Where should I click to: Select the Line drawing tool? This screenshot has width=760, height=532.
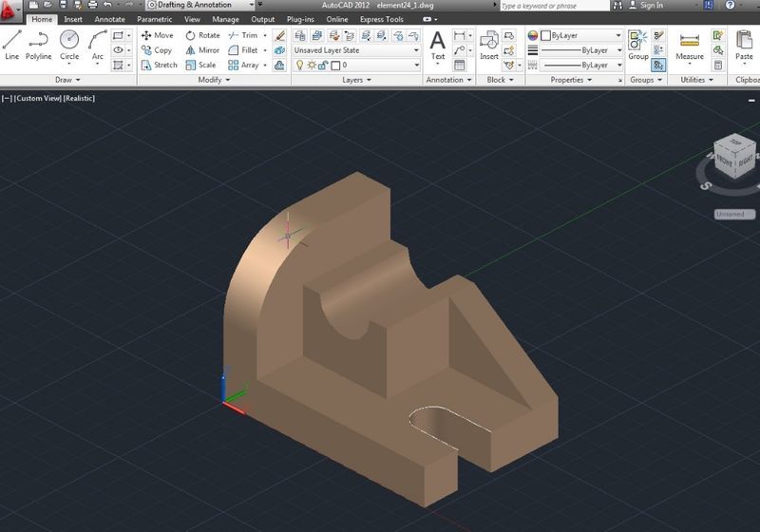(x=12, y=45)
